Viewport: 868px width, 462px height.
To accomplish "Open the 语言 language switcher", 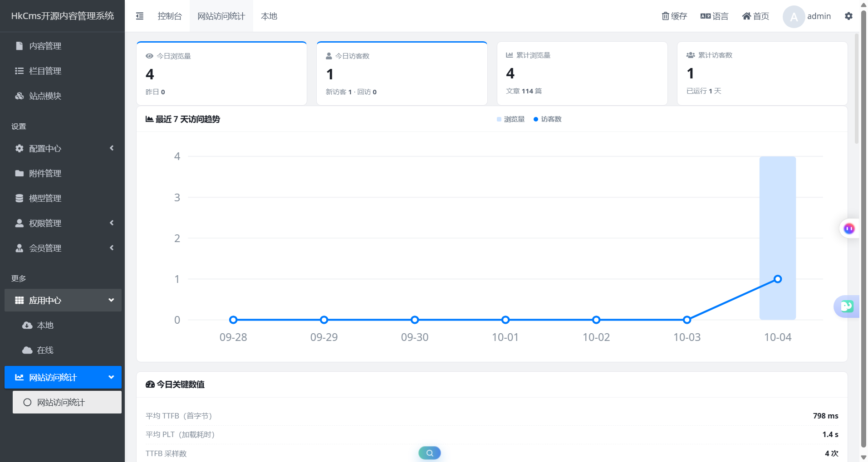I will pyautogui.click(x=714, y=16).
